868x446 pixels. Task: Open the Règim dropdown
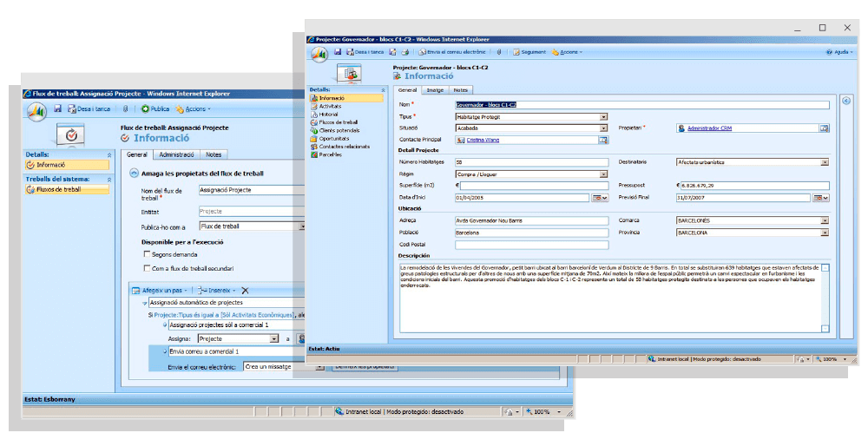click(x=603, y=174)
